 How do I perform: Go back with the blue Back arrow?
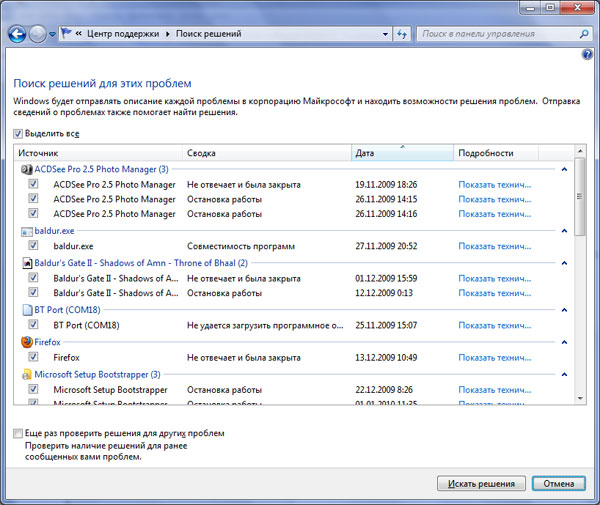click(x=17, y=34)
